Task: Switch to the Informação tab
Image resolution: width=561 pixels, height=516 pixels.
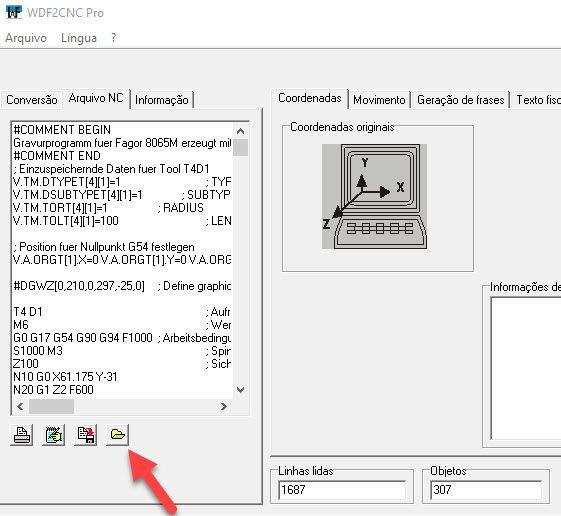Action: pos(162,99)
